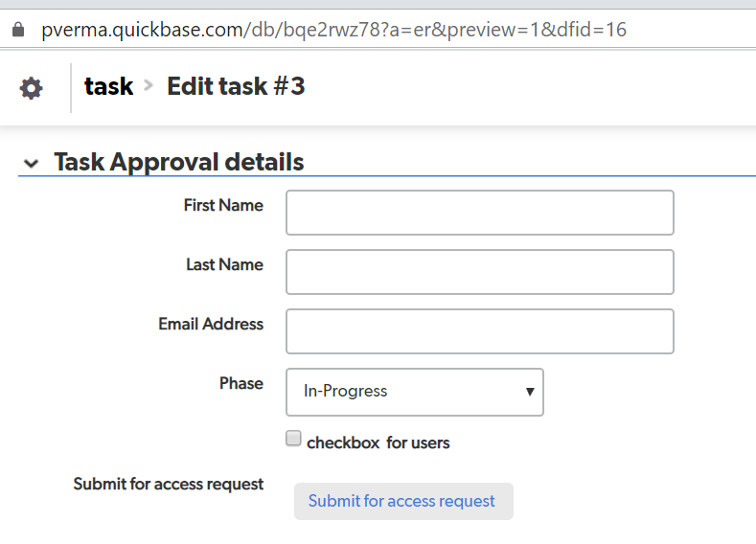Image resolution: width=756 pixels, height=544 pixels.
Task: Open the Phase dropdown showing In-Progress
Action: pos(414,392)
